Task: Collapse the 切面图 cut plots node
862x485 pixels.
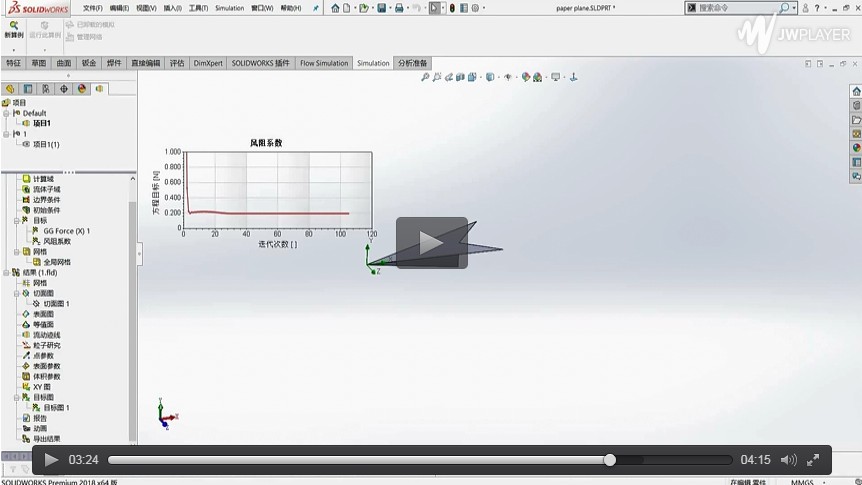Action: pos(17,293)
